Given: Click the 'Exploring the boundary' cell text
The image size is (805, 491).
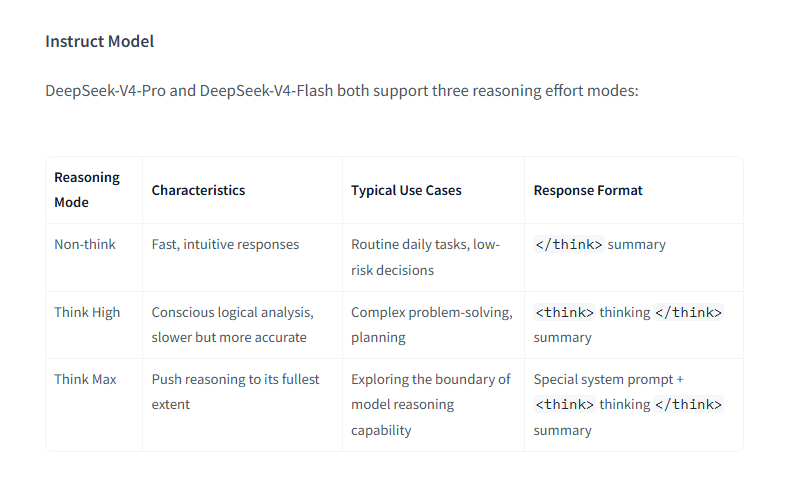Looking at the screenshot, I should point(431,404).
